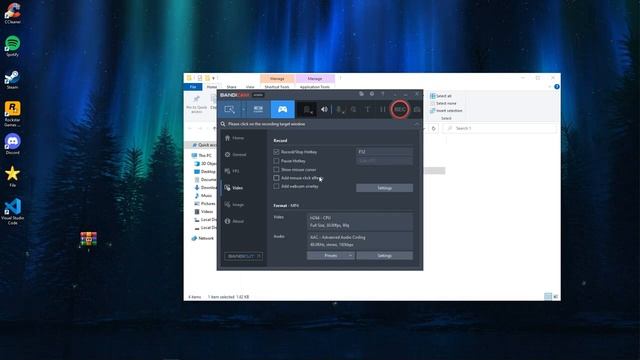Click the webcam overlay toolbar icon
Image resolution: width=640 pixels, height=360 pixels.
(x=307, y=109)
